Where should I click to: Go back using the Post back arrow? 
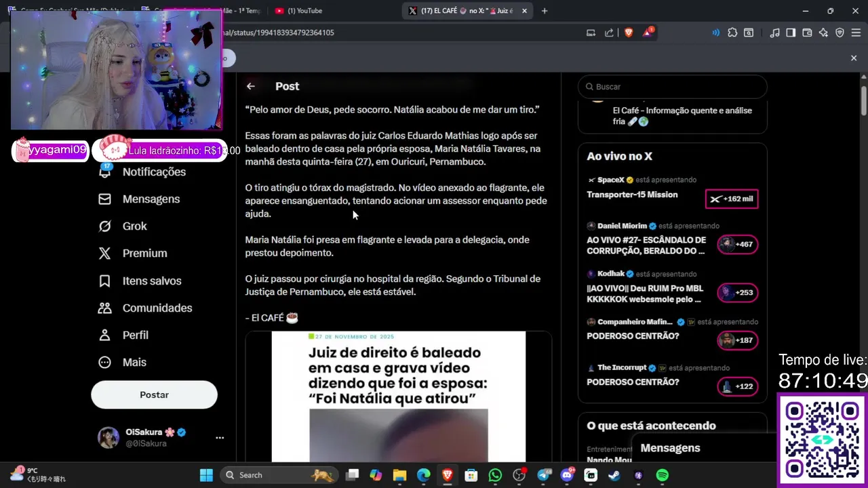(251, 86)
